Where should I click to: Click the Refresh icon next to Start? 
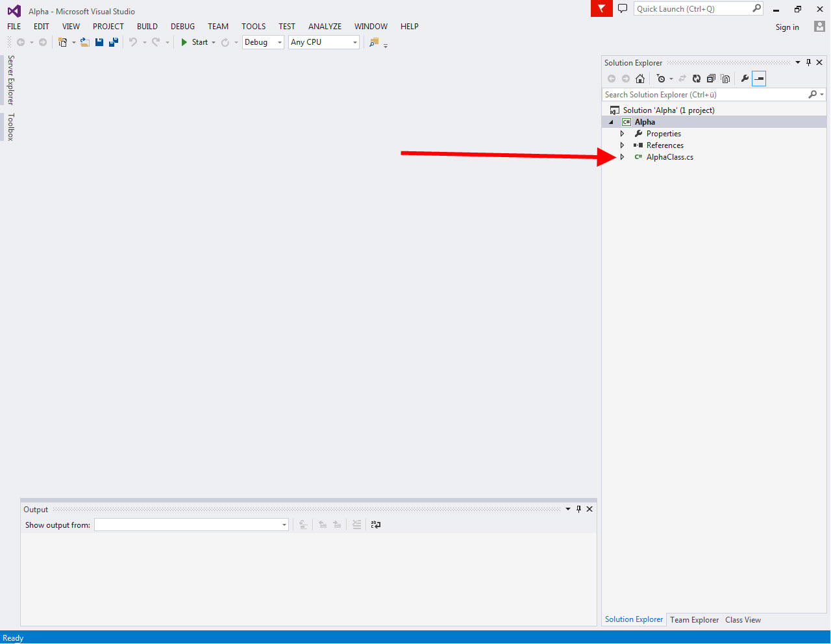point(225,42)
